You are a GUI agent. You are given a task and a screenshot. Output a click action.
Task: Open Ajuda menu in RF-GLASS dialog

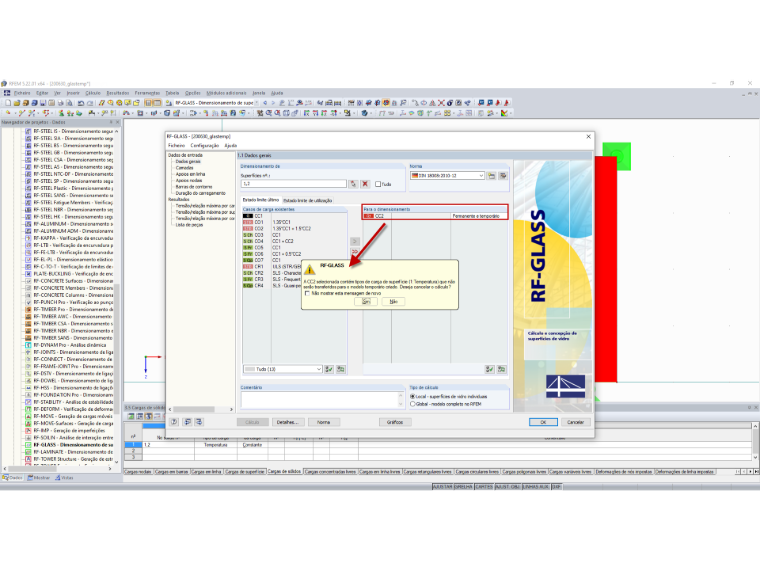click(231, 145)
